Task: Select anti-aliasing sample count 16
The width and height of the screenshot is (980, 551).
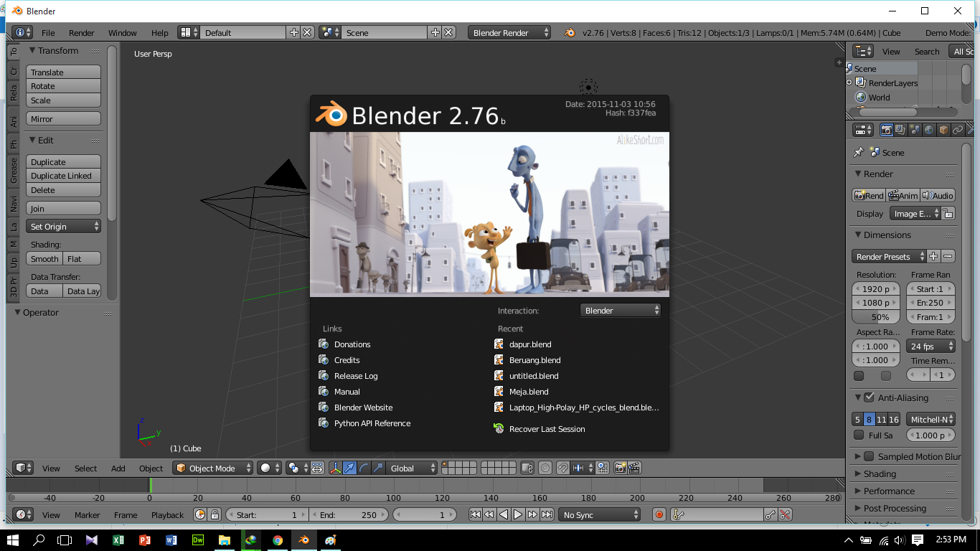Action: (x=894, y=419)
